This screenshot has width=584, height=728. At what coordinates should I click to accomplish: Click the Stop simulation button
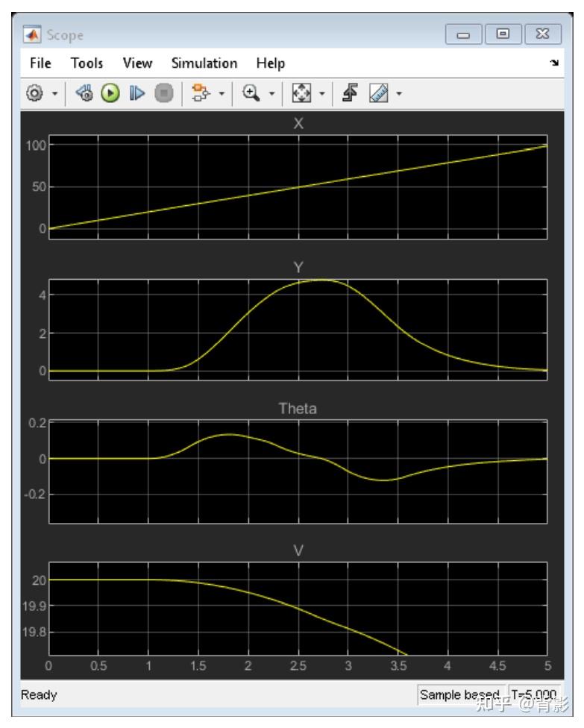pyautogui.click(x=163, y=92)
